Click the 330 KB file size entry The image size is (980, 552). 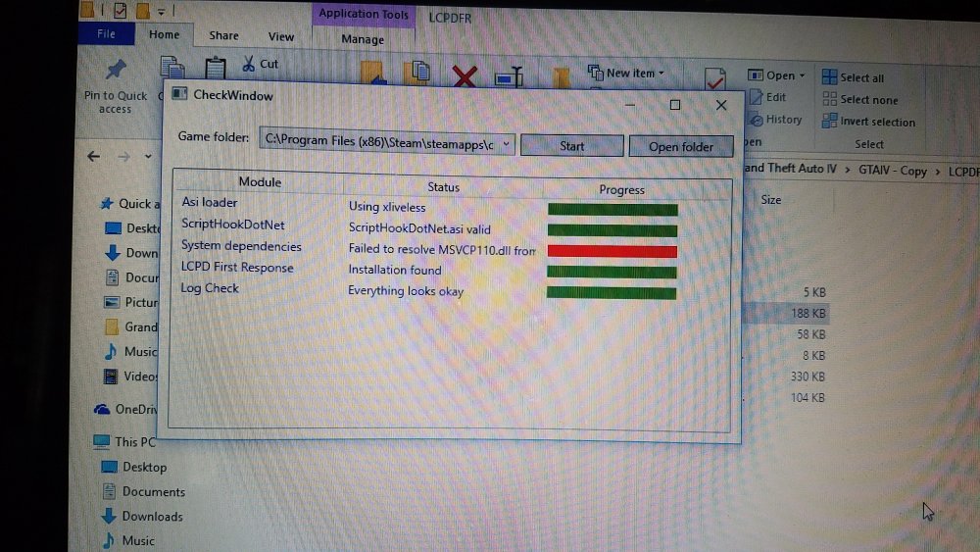point(808,376)
